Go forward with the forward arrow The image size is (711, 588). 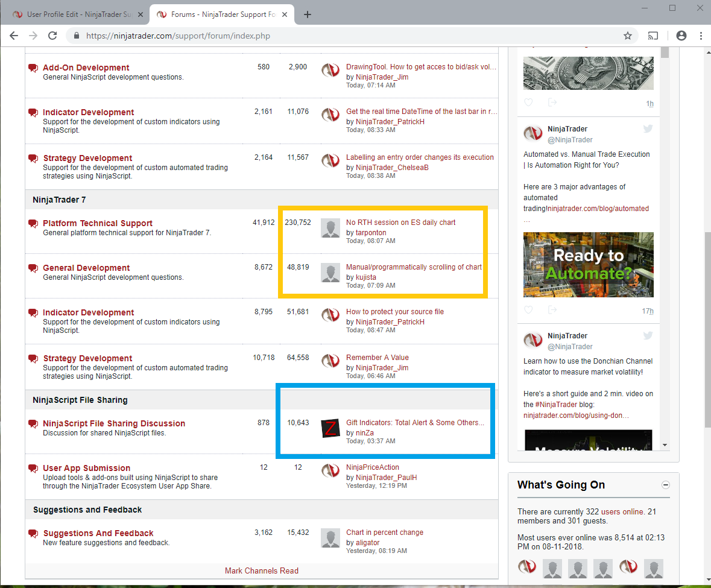(33, 36)
